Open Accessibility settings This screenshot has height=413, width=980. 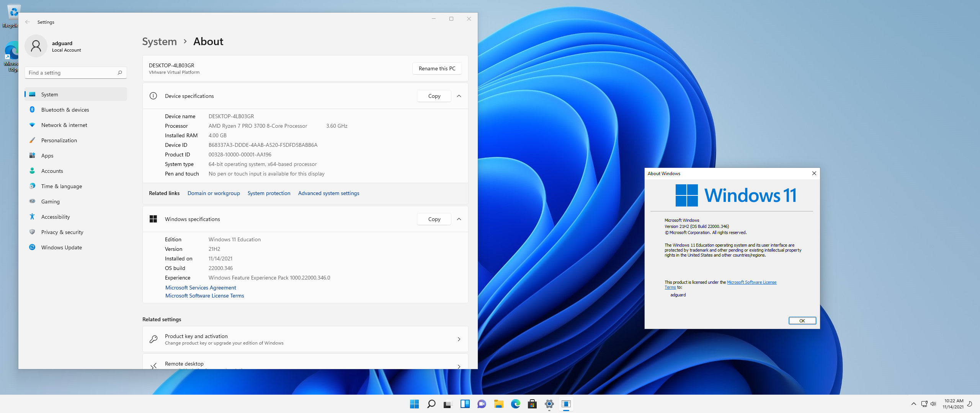click(x=76, y=217)
